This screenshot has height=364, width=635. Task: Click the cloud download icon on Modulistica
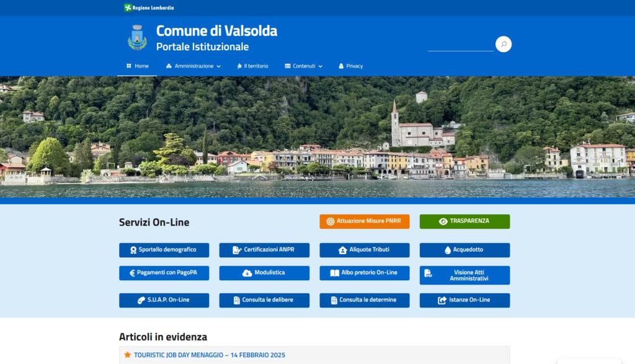point(247,273)
